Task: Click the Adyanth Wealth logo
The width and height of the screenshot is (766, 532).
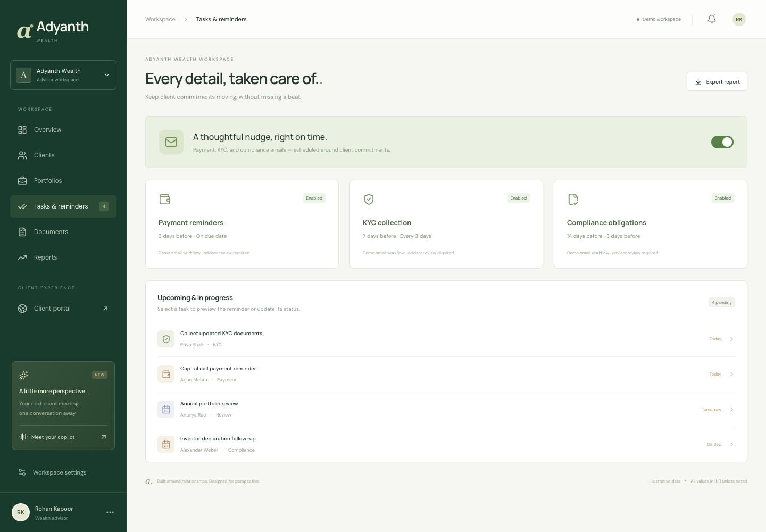Action: click(53, 31)
